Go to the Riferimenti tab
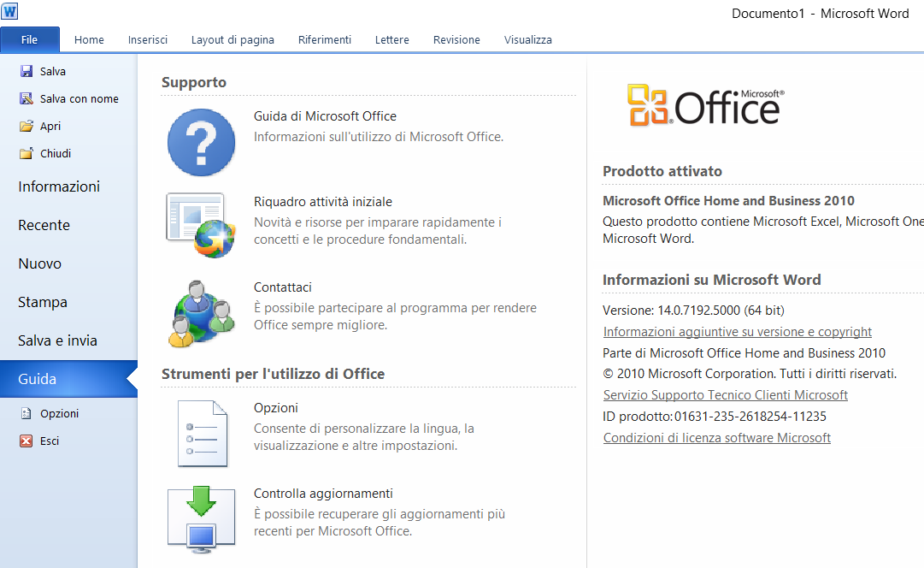 point(325,39)
